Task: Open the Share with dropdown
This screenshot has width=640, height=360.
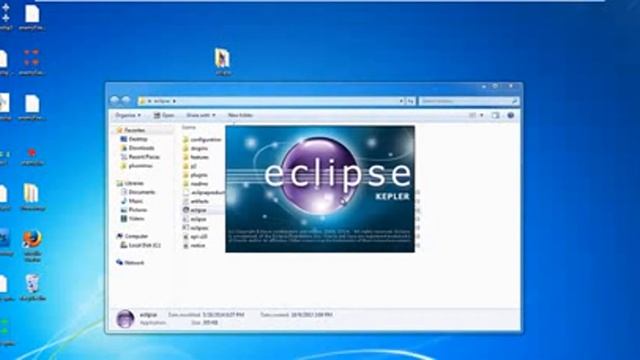Action: (200, 116)
